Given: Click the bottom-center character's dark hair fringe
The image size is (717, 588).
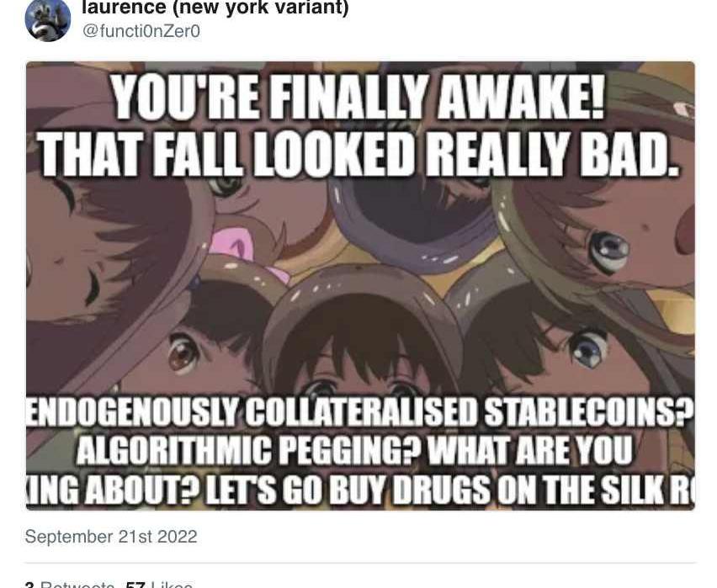Looking at the screenshot, I should [x=361, y=338].
